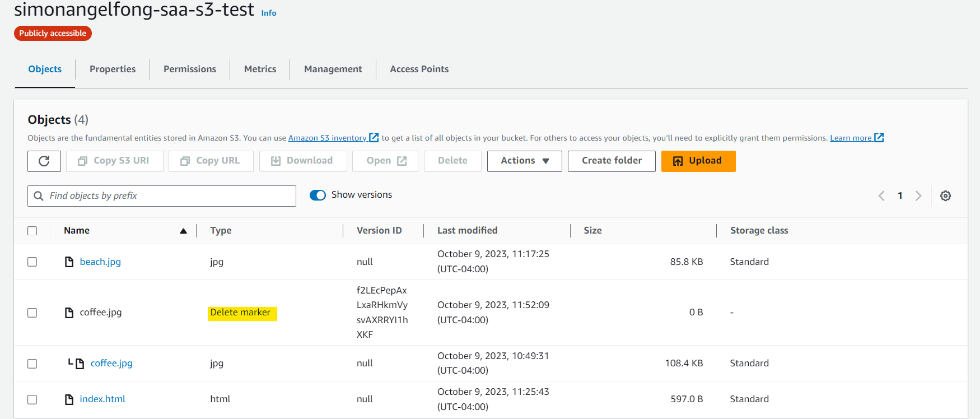Click external link icon after Amazon S3 inventory

click(374, 138)
